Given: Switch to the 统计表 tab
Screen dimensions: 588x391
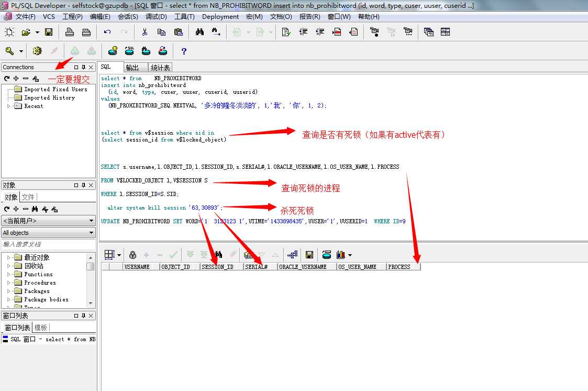Looking at the screenshot, I should [x=160, y=68].
